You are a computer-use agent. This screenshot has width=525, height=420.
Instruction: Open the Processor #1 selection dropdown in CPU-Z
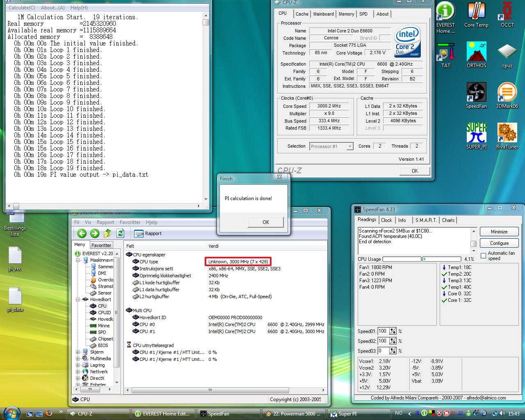click(x=331, y=146)
